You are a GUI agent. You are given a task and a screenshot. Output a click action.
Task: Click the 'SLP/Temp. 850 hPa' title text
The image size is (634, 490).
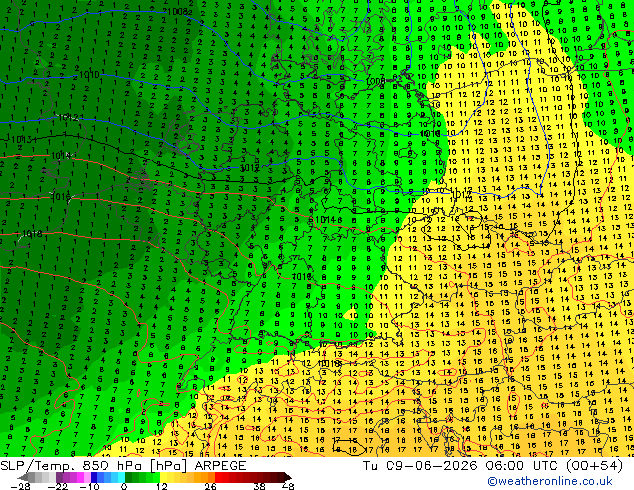[x=70, y=466]
